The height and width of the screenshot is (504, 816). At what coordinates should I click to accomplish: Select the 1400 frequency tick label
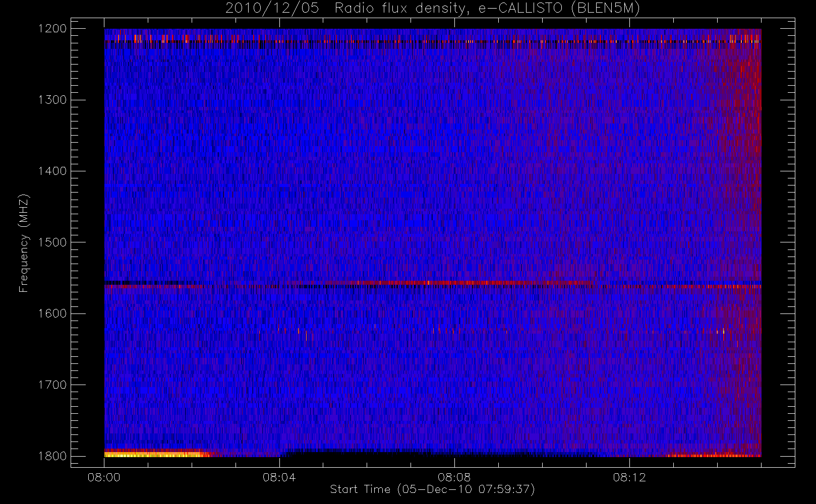[x=52, y=171]
